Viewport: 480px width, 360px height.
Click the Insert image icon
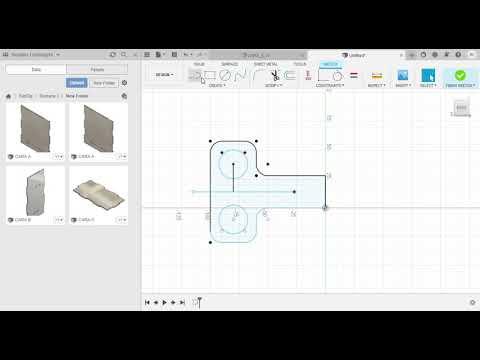tap(403, 75)
